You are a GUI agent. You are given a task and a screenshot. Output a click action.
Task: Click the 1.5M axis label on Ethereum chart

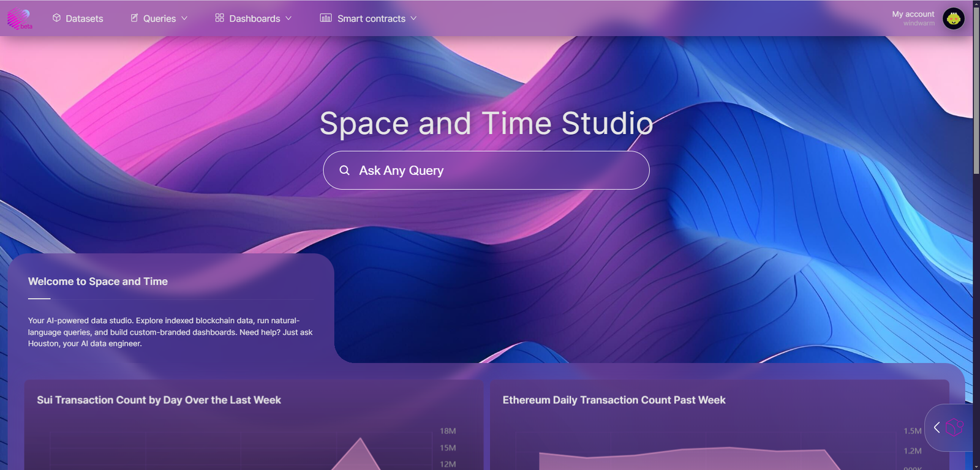(x=913, y=431)
